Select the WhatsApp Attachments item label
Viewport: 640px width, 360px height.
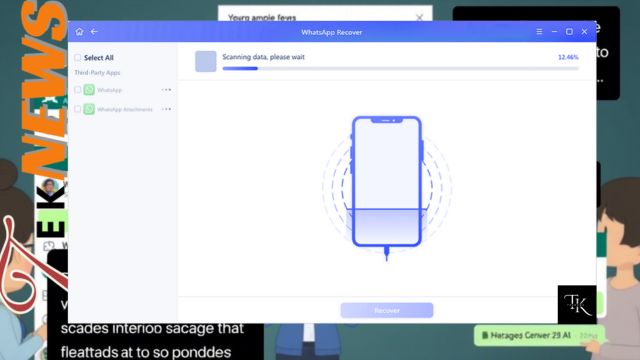point(125,109)
